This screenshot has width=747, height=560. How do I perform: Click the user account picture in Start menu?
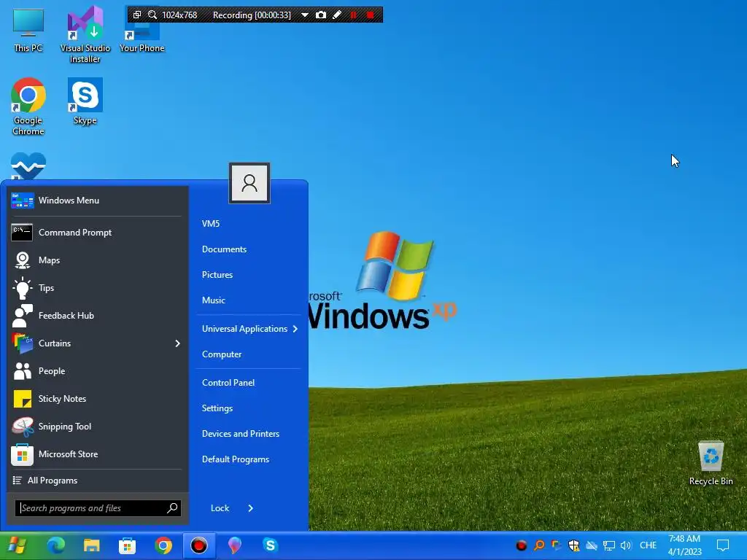click(x=249, y=183)
